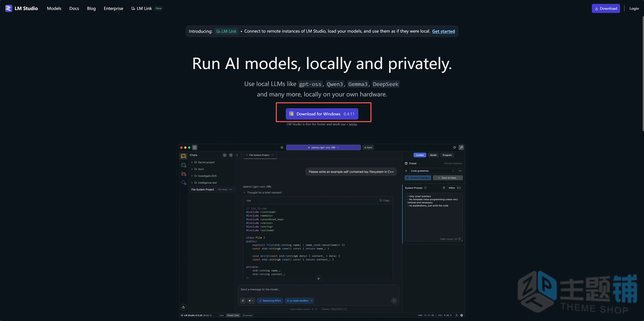Open the plug integrations dropdown
Viewport: 644px width, 321px height.
point(251,301)
